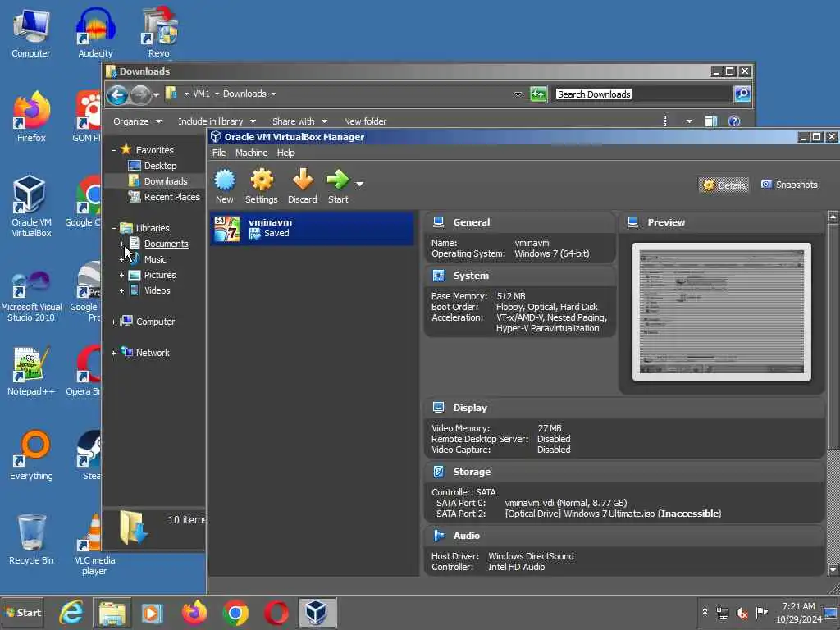Viewport: 840px width, 630px height.
Task: Click the VM1 breadcrumb in address bar
Action: tap(201, 94)
